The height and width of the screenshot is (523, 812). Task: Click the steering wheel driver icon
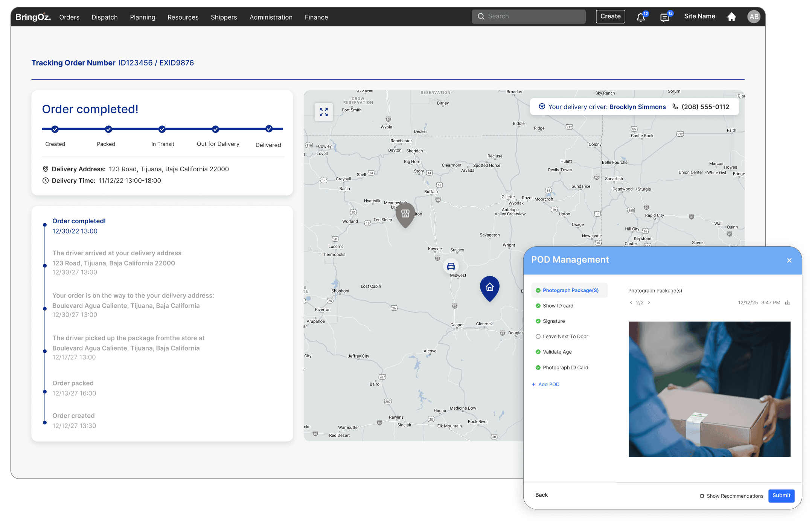click(x=542, y=107)
